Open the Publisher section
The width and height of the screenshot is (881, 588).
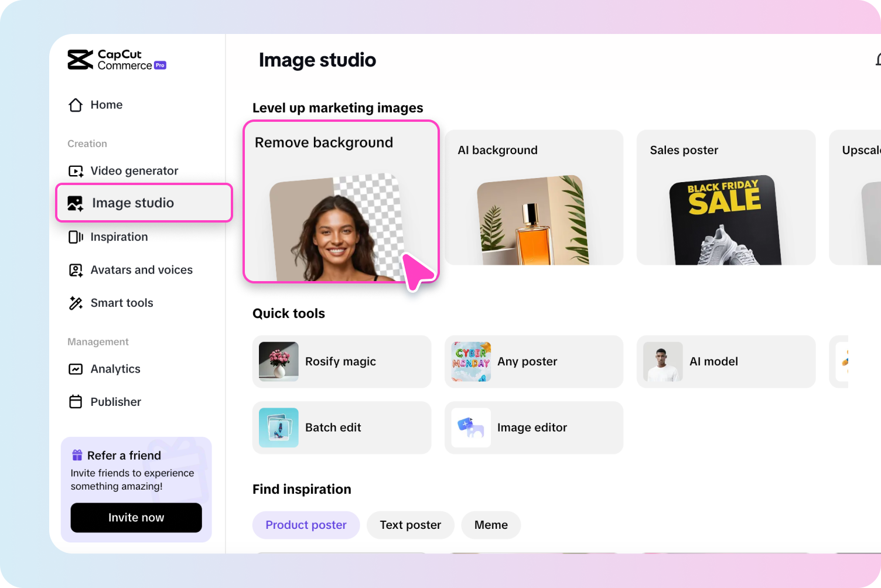(115, 402)
